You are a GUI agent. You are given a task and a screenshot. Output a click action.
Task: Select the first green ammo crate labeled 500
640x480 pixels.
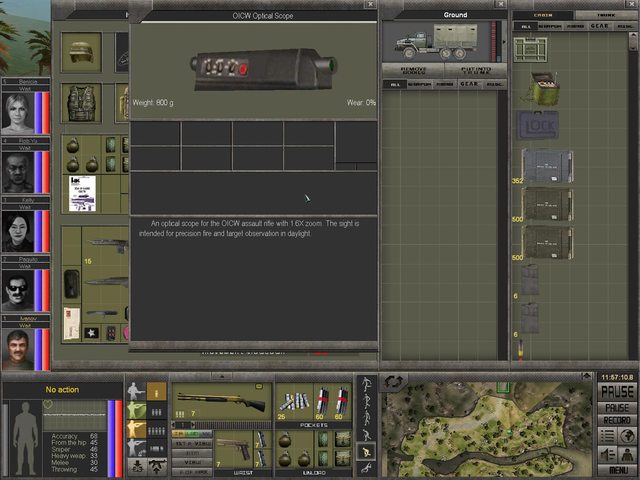(547, 204)
